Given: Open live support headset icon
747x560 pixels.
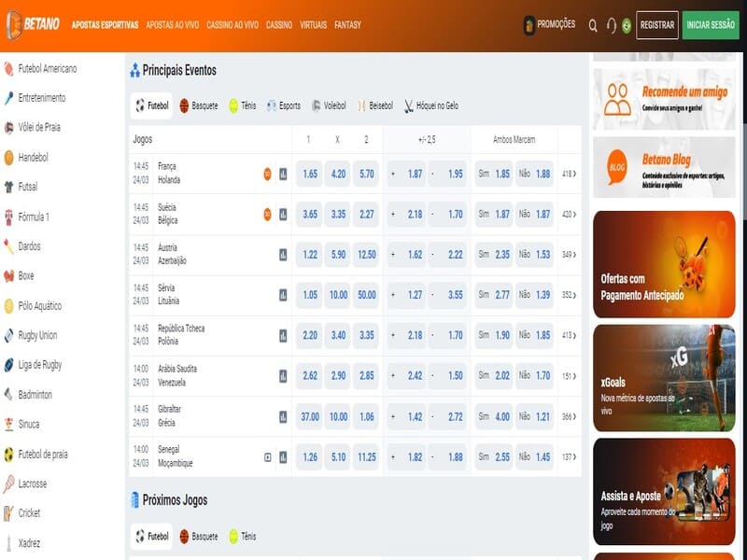Looking at the screenshot, I should click(x=612, y=26).
